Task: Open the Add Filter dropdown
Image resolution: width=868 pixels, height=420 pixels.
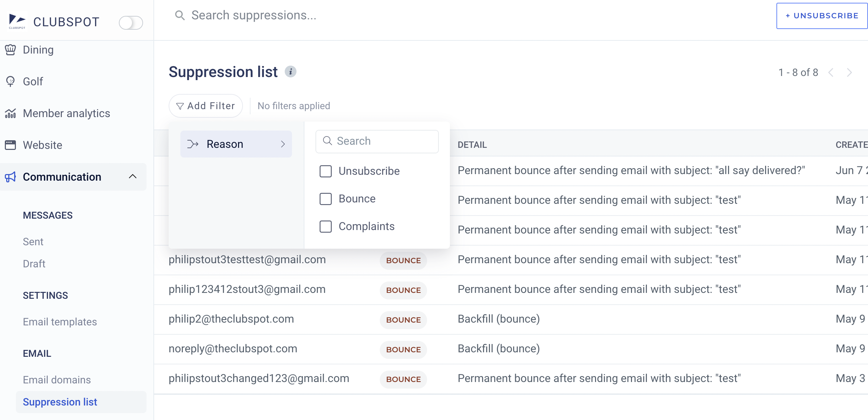Action: click(x=206, y=106)
